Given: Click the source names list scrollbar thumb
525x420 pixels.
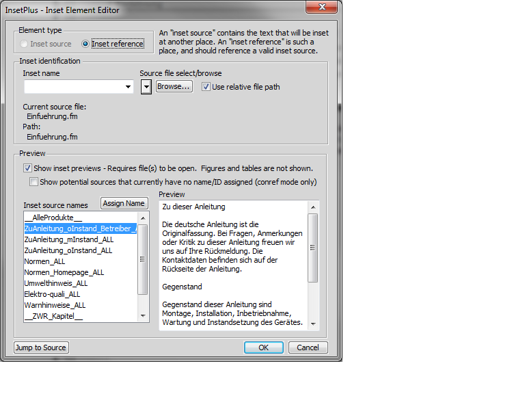Looking at the screenshot, I should [143, 259].
